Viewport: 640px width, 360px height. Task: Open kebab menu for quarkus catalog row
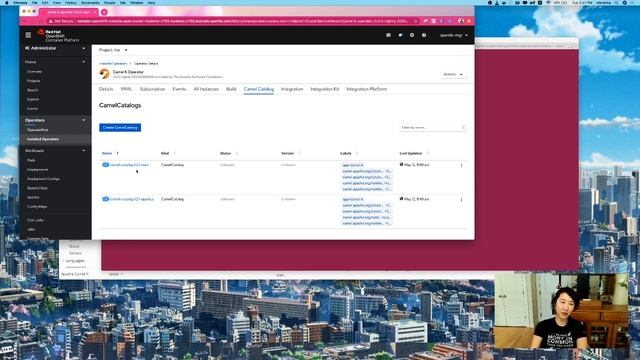[x=462, y=200]
